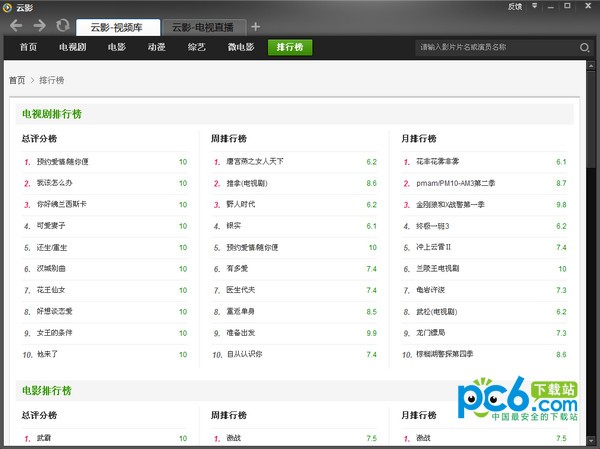600x449 pixels.
Task: Open the 电视剧 navigation menu
Action: [x=75, y=47]
